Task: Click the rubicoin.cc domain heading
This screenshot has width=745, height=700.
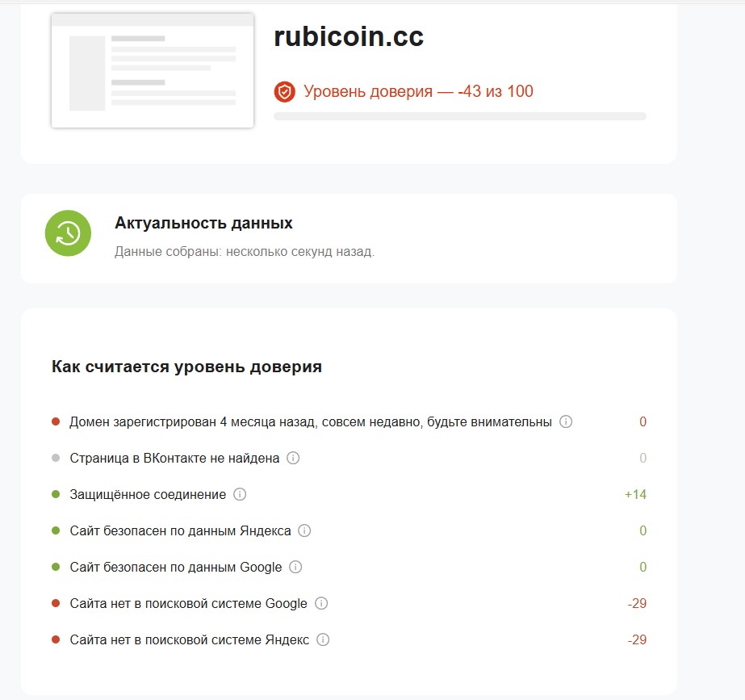Action: 349,37
